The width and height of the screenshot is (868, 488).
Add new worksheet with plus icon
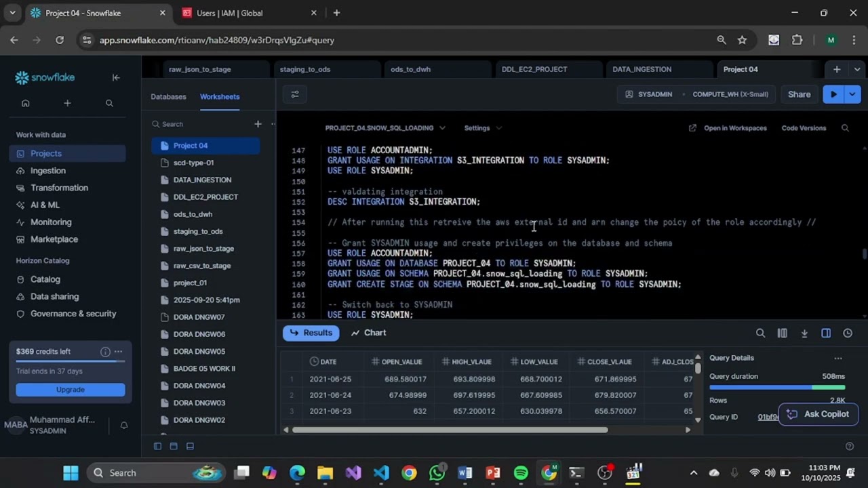(258, 124)
